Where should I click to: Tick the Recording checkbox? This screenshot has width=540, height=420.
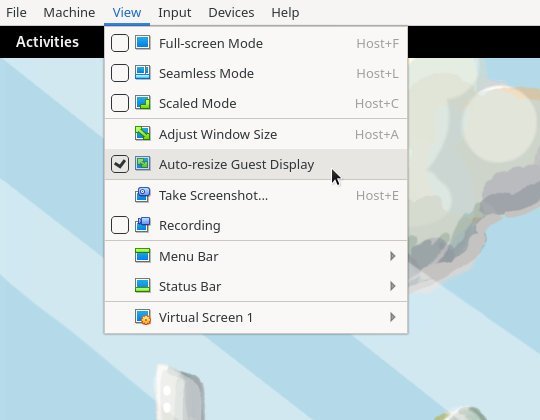pyautogui.click(x=120, y=225)
